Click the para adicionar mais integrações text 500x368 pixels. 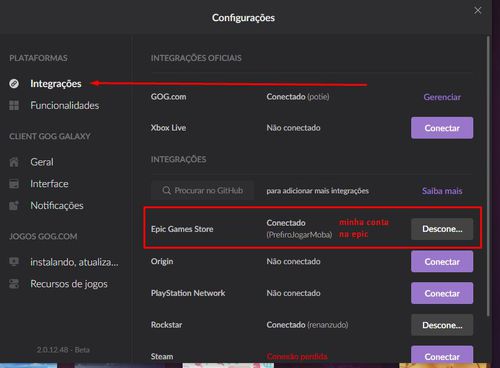click(x=317, y=191)
